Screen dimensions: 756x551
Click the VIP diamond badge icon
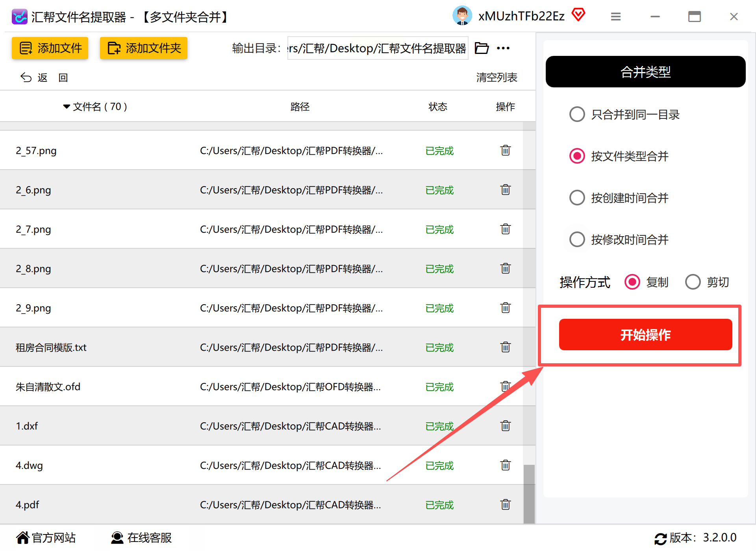point(578,15)
